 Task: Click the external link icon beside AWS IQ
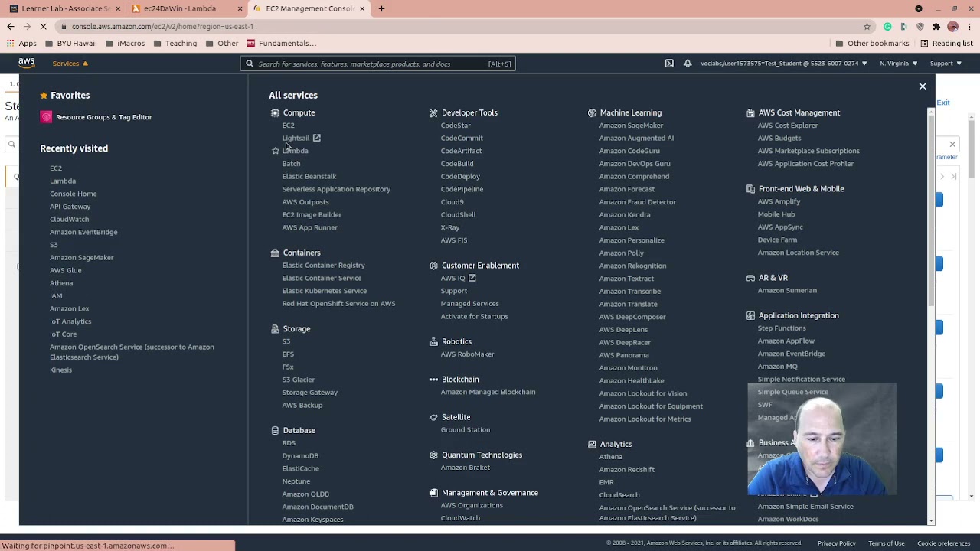coord(472,278)
